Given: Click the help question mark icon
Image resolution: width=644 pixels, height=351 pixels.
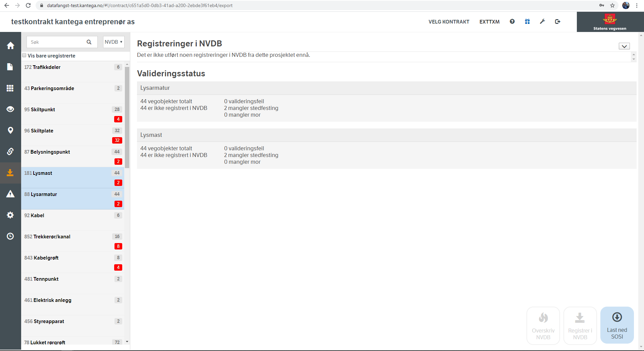Looking at the screenshot, I should [x=512, y=22].
